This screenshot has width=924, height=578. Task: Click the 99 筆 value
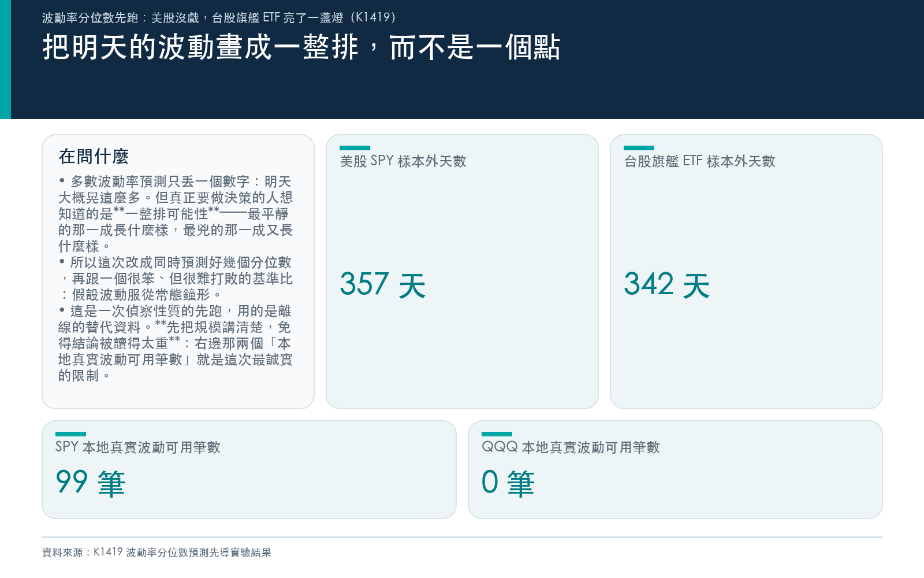pos(90,482)
